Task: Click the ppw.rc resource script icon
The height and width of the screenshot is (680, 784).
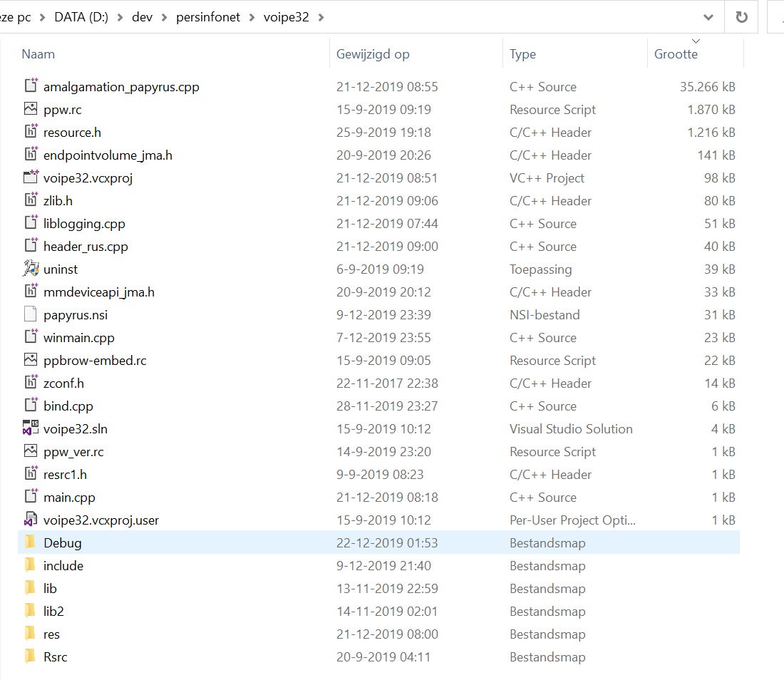Action: pyautogui.click(x=31, y=110)
